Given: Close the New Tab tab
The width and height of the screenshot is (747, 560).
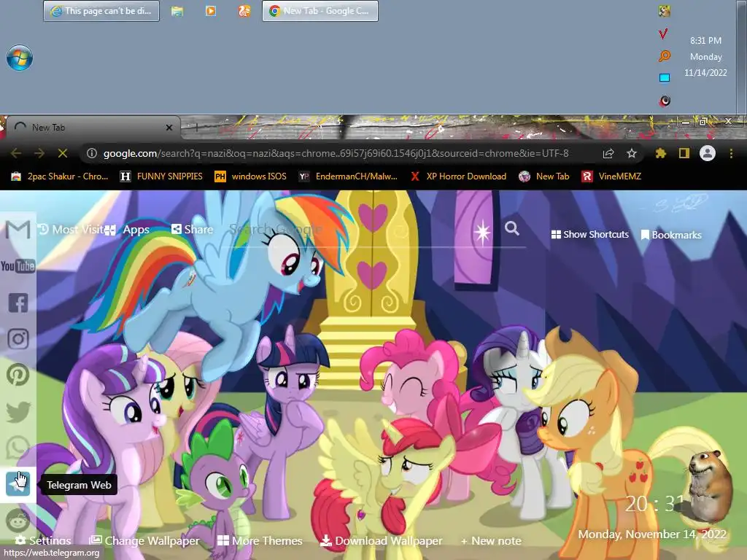Looking at the screenshot, I should [169, 128].
